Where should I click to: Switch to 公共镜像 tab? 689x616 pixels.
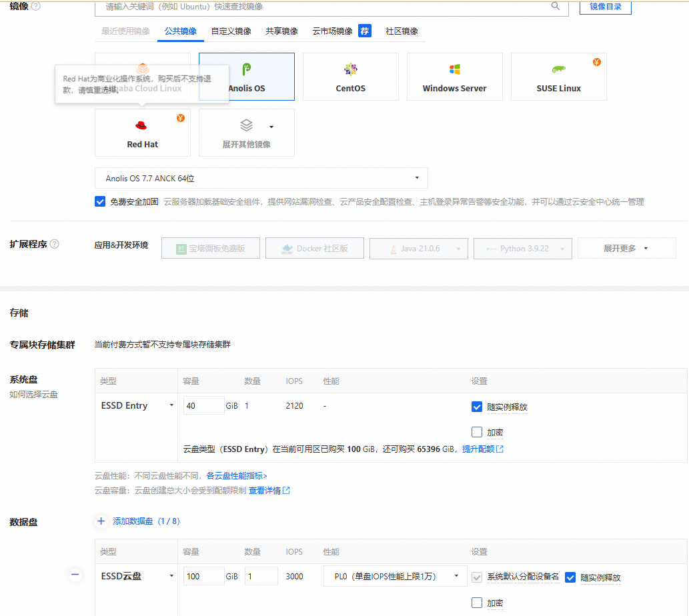[181, 31]
